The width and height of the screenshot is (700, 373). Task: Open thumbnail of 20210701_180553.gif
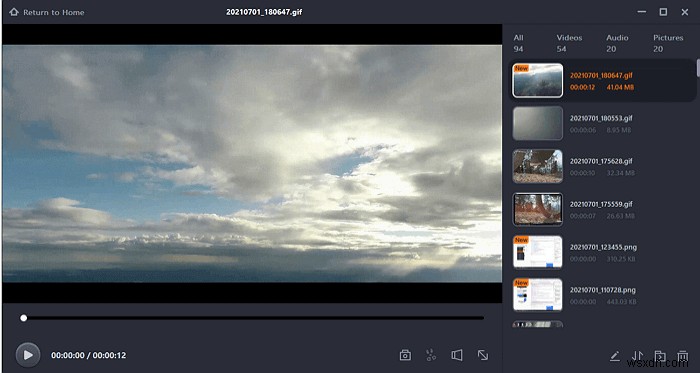(538, 123)
